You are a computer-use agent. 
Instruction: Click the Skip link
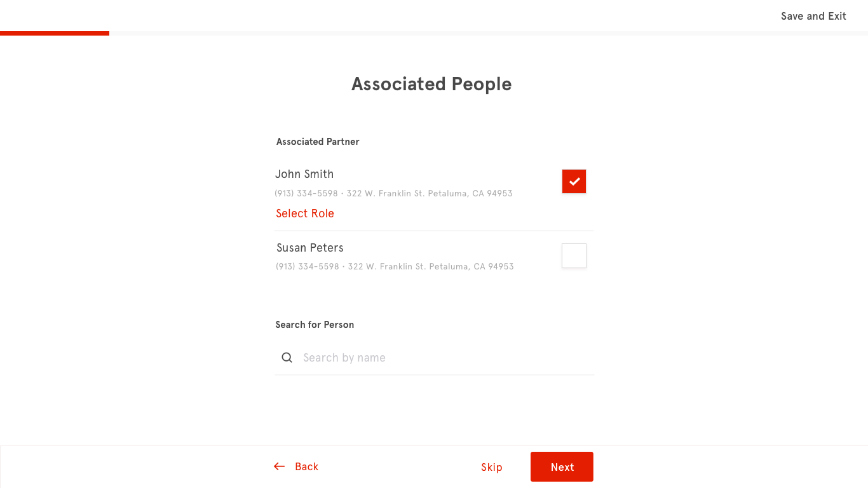pyautogui.click(x=492, y=467)
